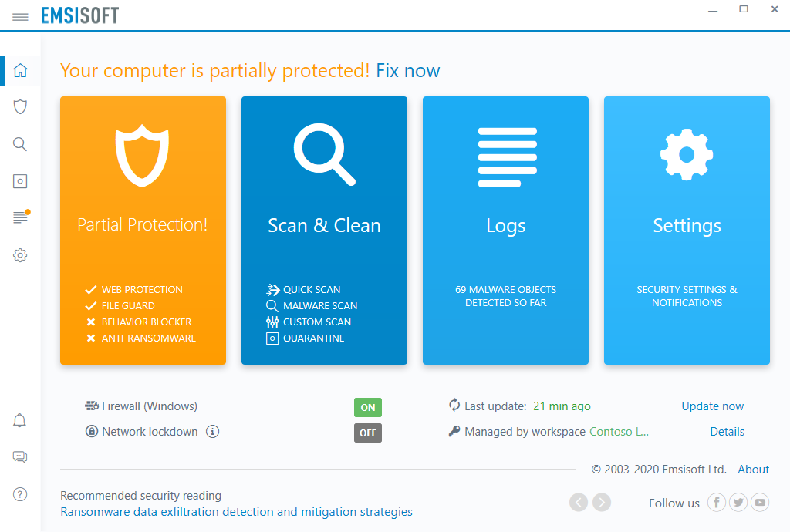Open Settings via the sidebar gear icon

coord(20,254)
